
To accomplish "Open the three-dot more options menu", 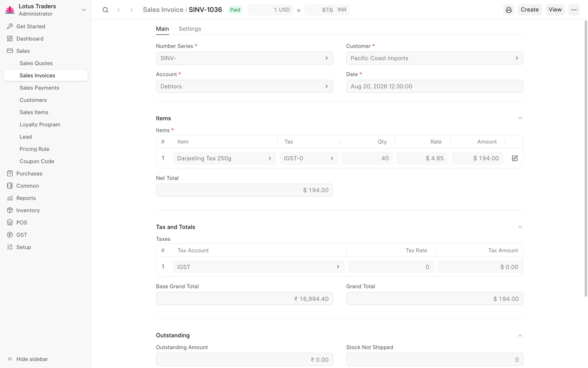I will coord(574,10).
